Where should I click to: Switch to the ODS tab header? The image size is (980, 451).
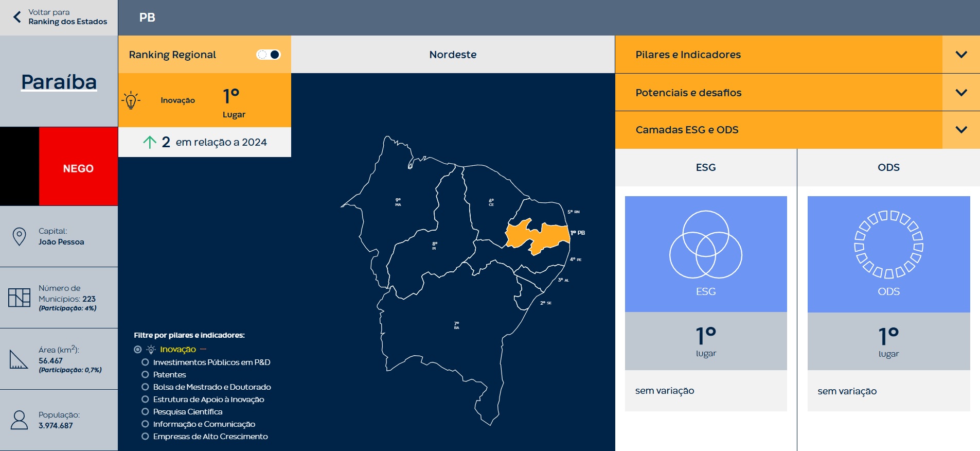(888, 167)
